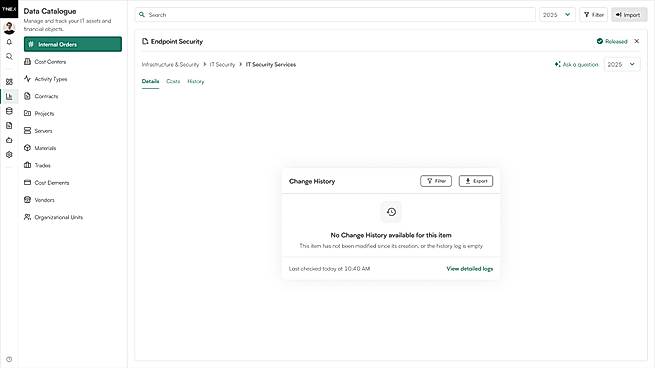Open Projects section
Image resolution: width=655 pixels, height=368 pixels.
[73, 114]
